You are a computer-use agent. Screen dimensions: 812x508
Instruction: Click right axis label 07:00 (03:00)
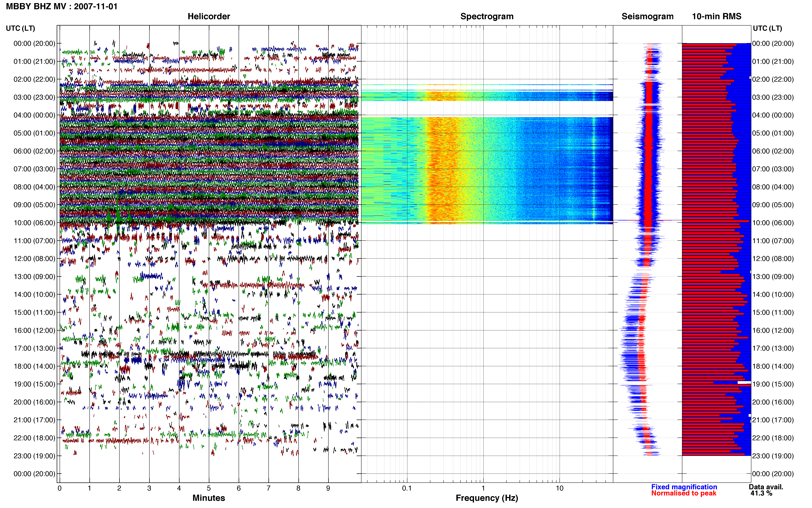pos(773,169)
